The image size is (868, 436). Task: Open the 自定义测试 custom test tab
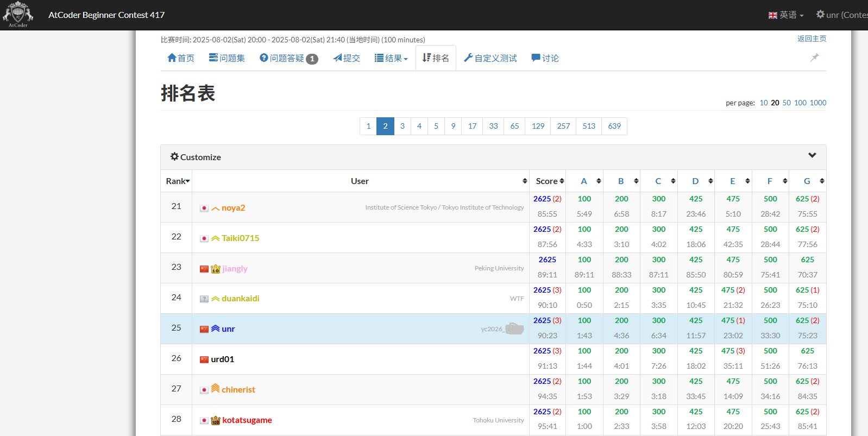pyautogui.click(x=490, y=58)
